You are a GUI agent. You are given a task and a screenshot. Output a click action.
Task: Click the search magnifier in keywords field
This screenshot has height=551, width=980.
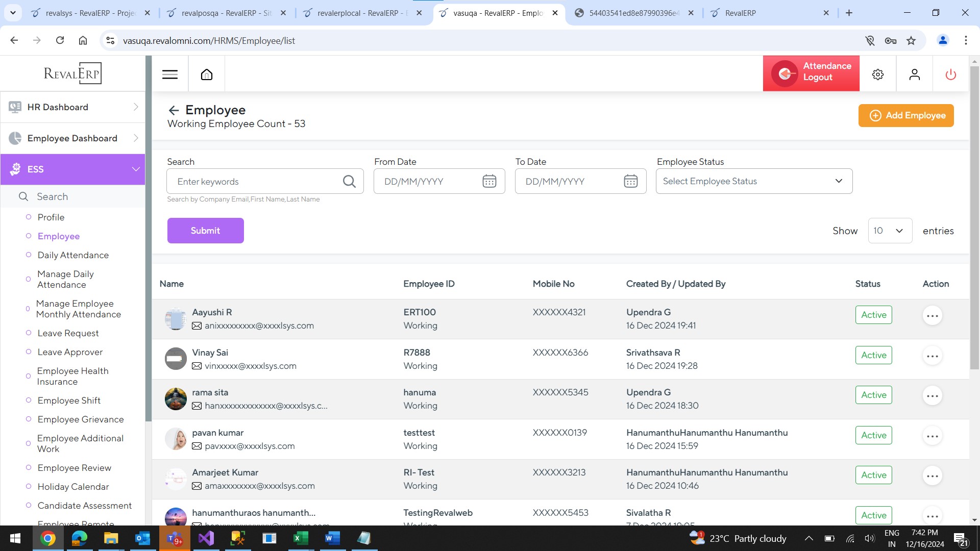pyautogui.click(x=349, y=181)
